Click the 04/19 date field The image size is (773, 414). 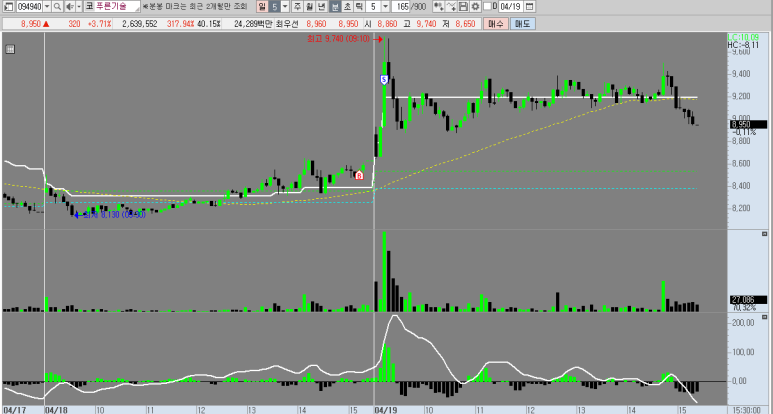click(510, 6)
